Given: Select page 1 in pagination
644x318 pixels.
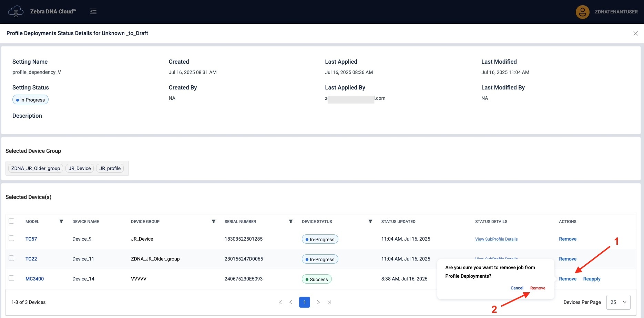Looking at the screenshot, I should point(304,302).
